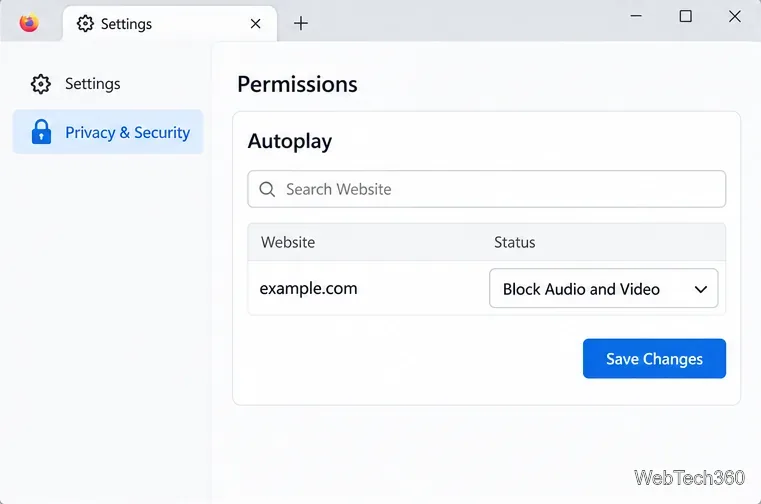This screenshot has height=504, width=761.
Task: Select the example.com row
Action: 486,288
